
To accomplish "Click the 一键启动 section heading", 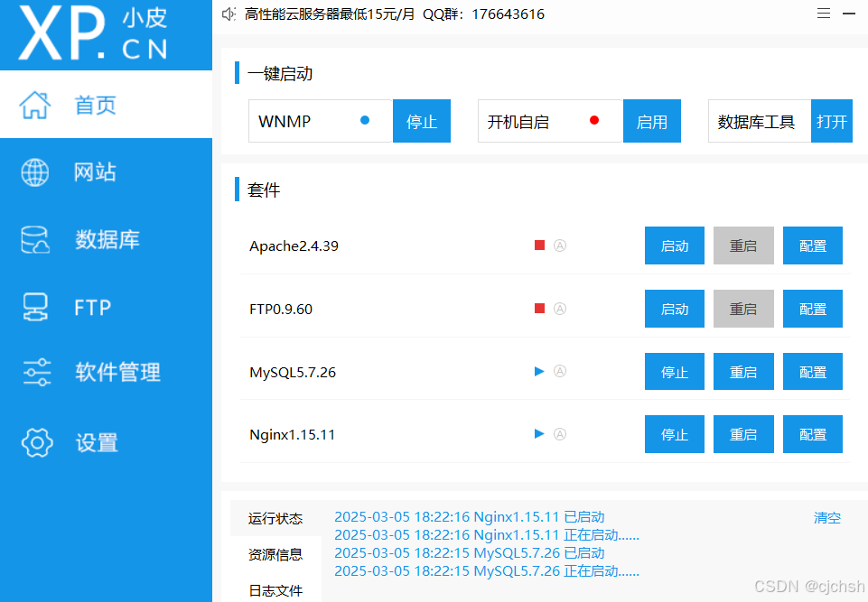I will tap(280, 74).
